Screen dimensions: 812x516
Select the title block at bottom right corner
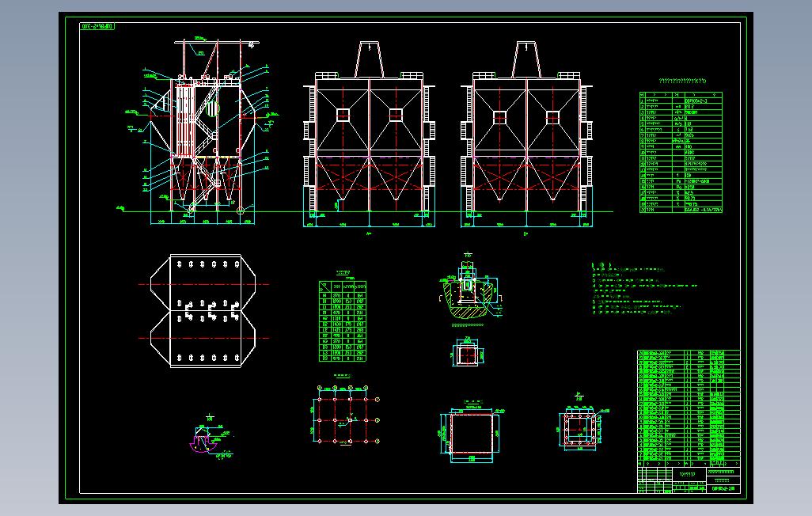pyautogui.click(x=689, y=480)
